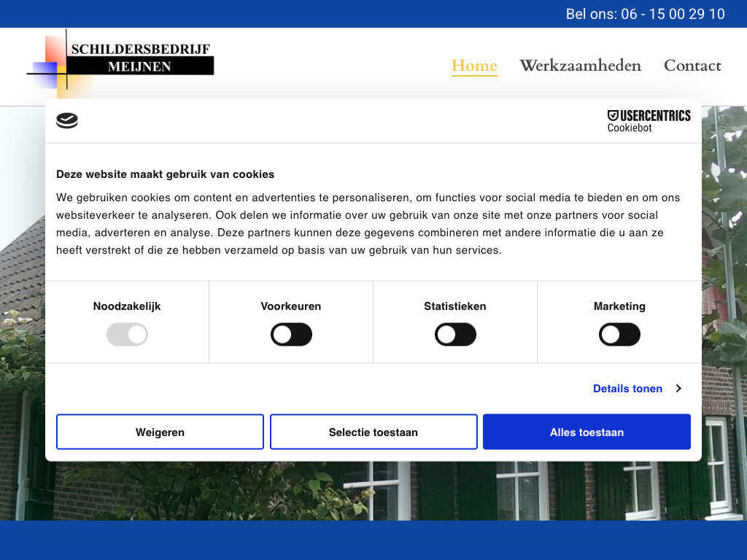Go to the Home menu item
Image resolution: width=747 pixels, height=560 pixels.
(x=474, y=66)
